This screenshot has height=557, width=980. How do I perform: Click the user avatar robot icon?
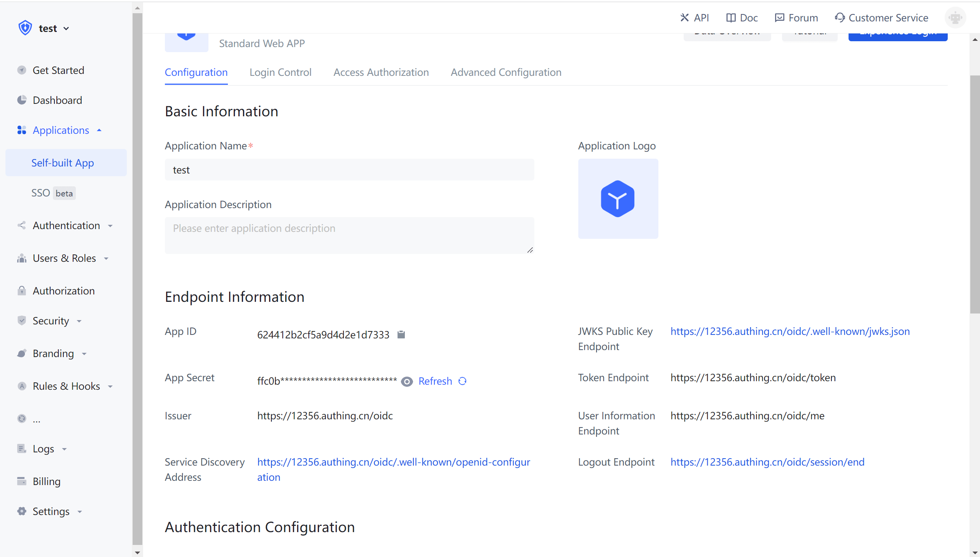[x=955, y=18]
